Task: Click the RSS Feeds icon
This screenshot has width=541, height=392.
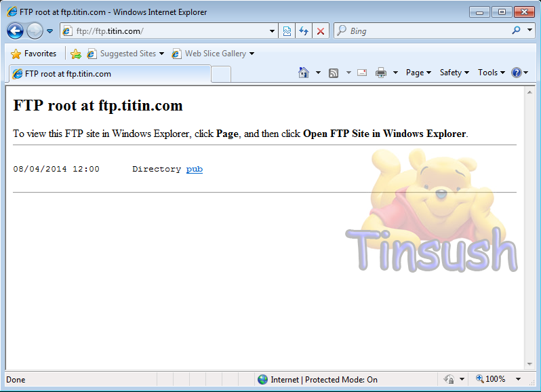Action: [334, 73]
